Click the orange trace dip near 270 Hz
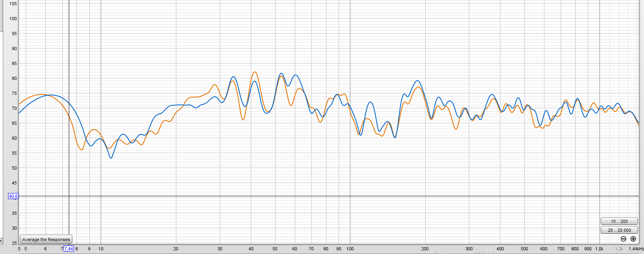 [456, 129]
